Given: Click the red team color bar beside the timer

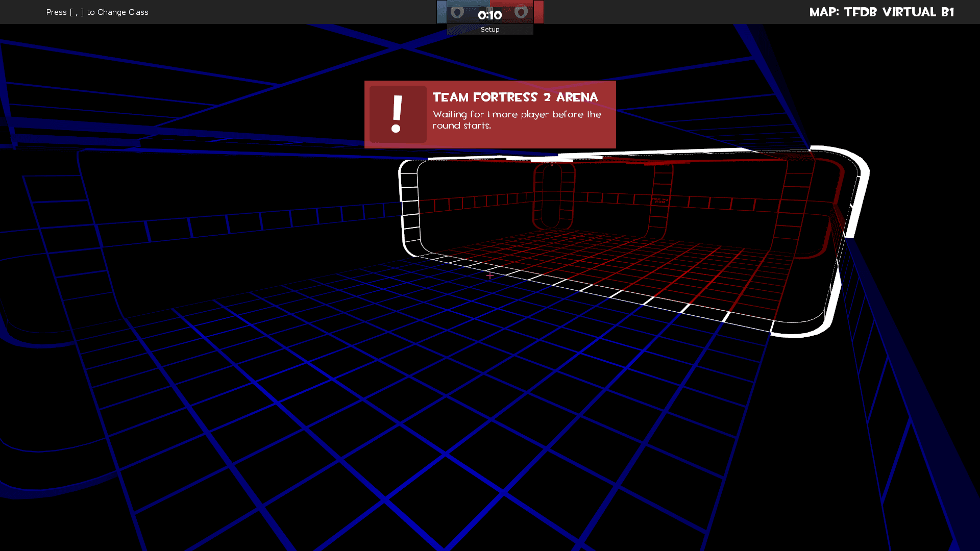Looking at the screenshot, I should pyautogui.click(x=538, y=12).
